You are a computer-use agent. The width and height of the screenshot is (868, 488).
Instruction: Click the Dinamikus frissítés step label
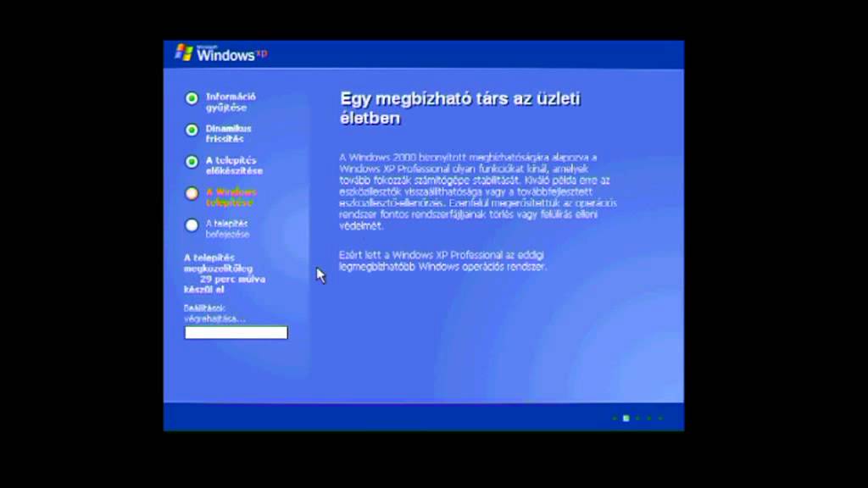pyautogui.click(x=229, y=133)
